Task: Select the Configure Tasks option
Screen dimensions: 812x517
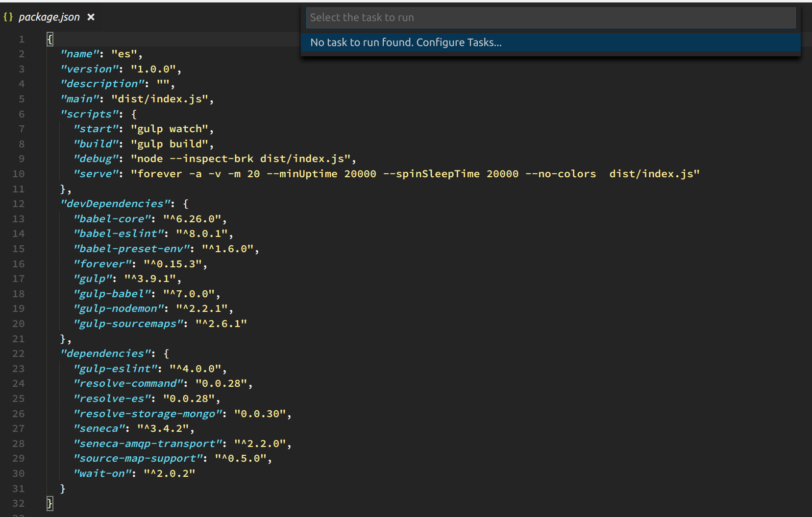Action: click(x=405, y=42)
